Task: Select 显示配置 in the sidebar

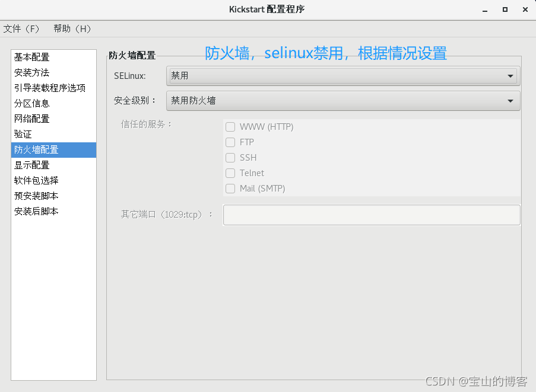Action: pyautogui.click(x=32, y=165)
